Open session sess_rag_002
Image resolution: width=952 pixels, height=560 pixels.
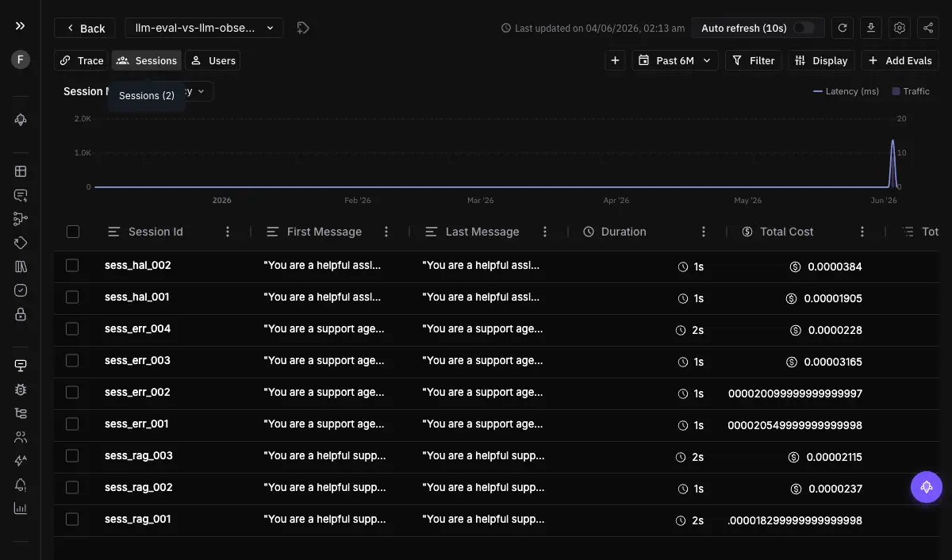pyautogui.click(x=138, y=487)
